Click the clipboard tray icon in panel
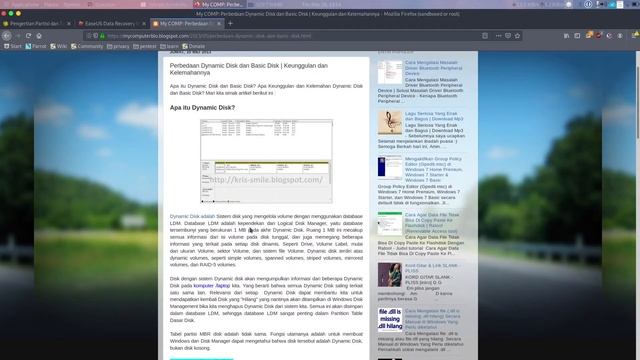 point(620,4)
